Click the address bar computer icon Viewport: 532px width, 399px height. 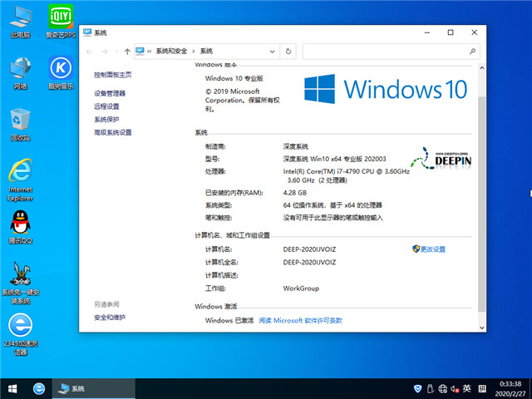click(140, 52)
